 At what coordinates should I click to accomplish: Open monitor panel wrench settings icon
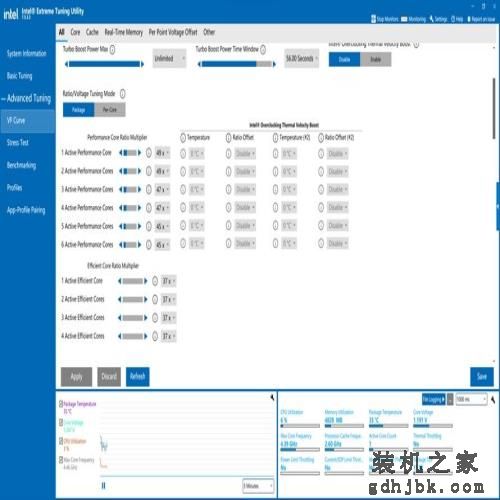pos(493,399)
